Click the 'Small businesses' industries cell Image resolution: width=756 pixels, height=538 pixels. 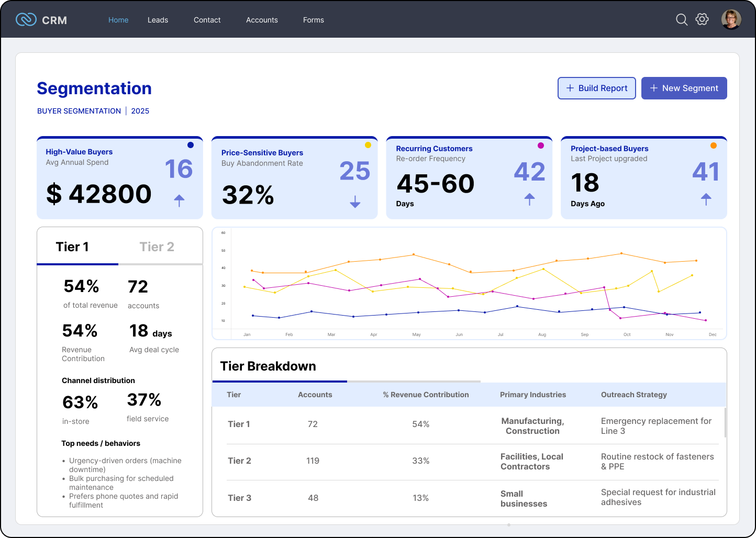pyautogui.click(x=524, y=499)
